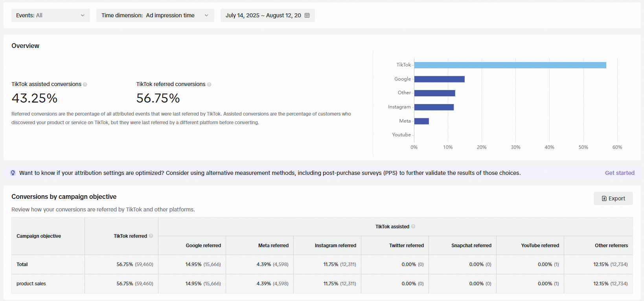The image size is (644, 301).
Task: Click help icon beside TikTok referred conversions
Action: pos(209,84)
